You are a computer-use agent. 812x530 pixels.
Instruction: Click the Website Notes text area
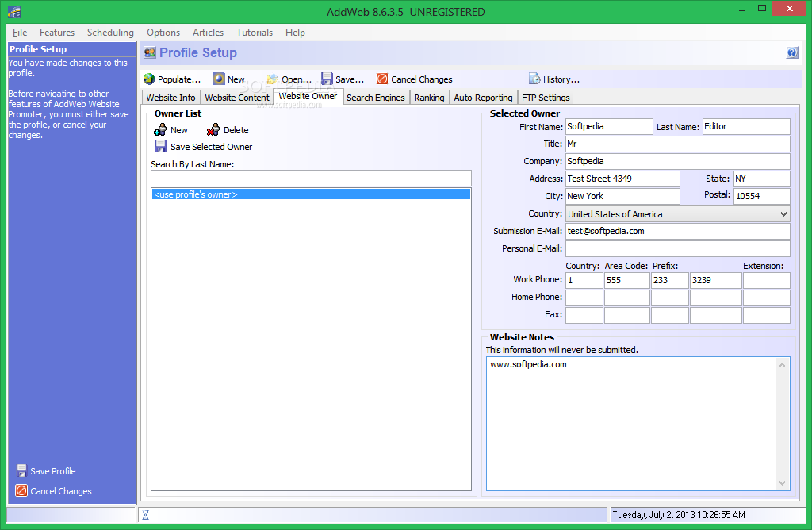630,423
